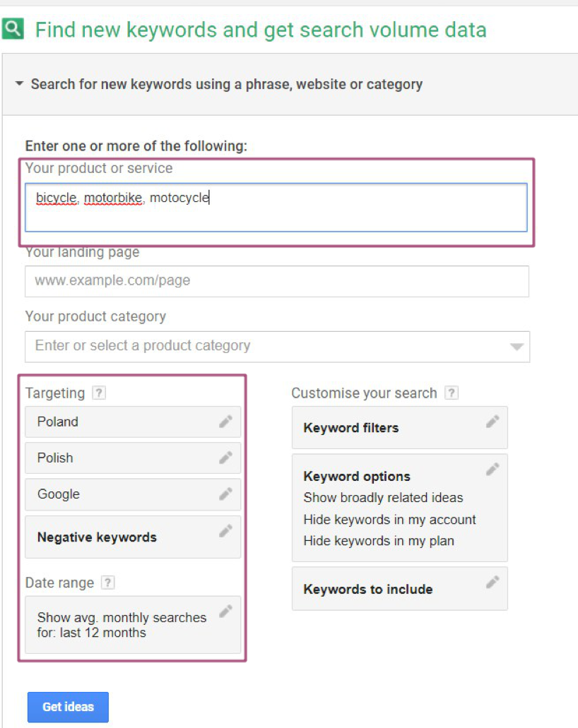Click in the product or service text box

[x=276, y=208]
